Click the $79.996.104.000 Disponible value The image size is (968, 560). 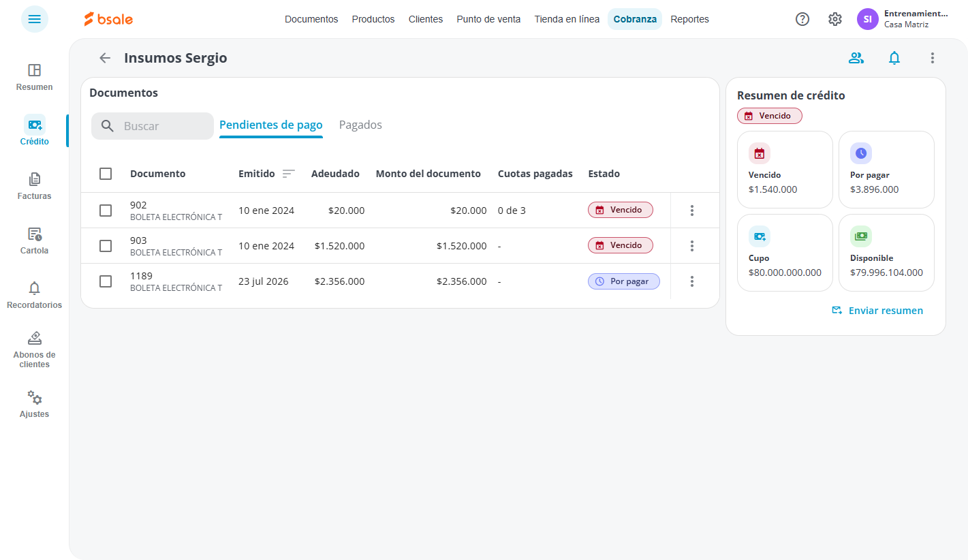tap(886, 273)
